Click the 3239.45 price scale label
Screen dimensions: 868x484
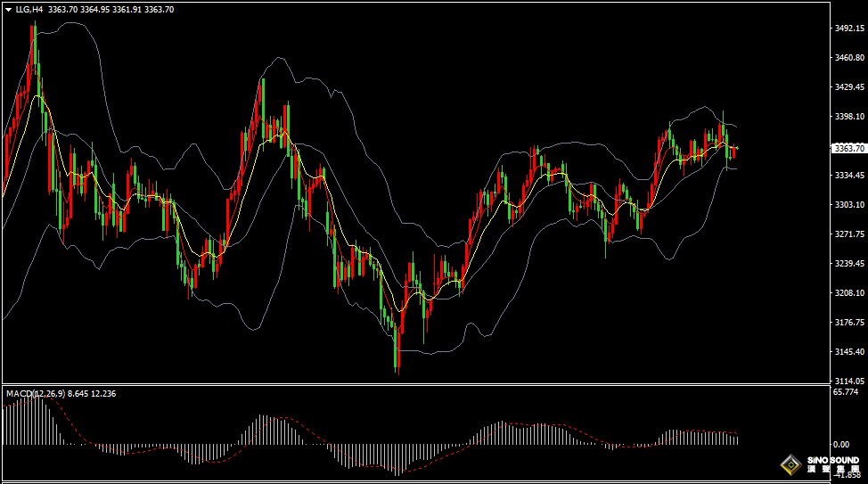pyautogui.click(x=848, y=264)
